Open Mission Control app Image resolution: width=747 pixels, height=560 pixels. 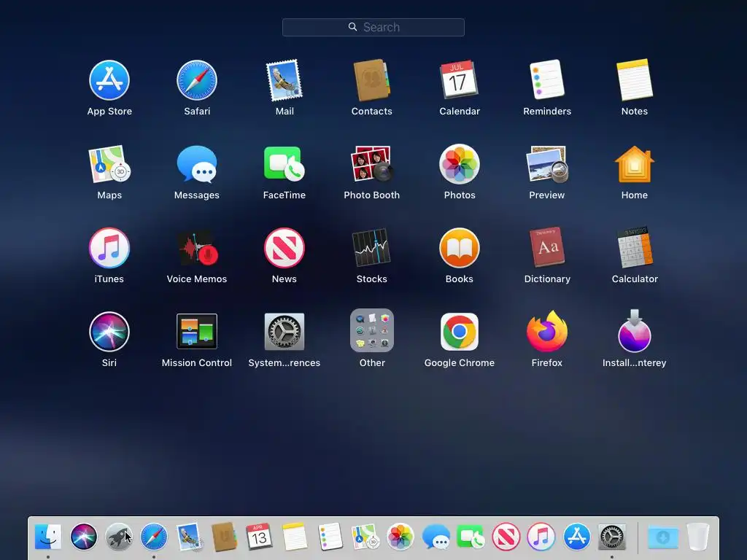[x=197, y=332]
